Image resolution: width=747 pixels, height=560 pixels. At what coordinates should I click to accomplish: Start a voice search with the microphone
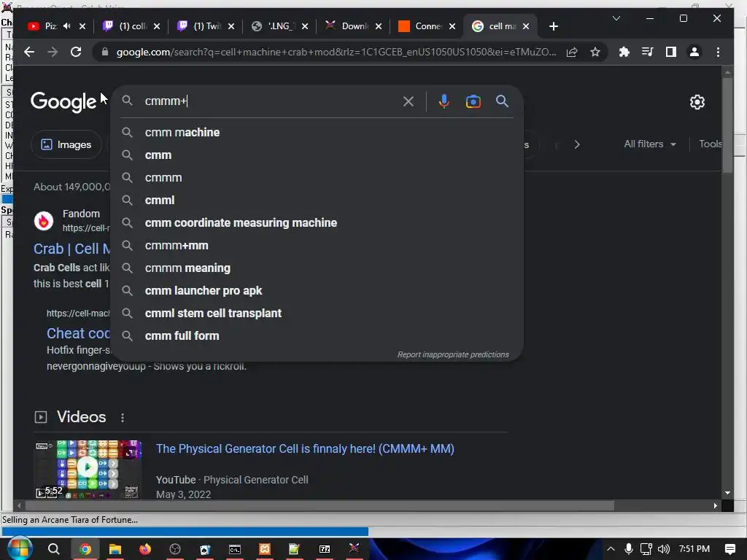tap(444, 101)
